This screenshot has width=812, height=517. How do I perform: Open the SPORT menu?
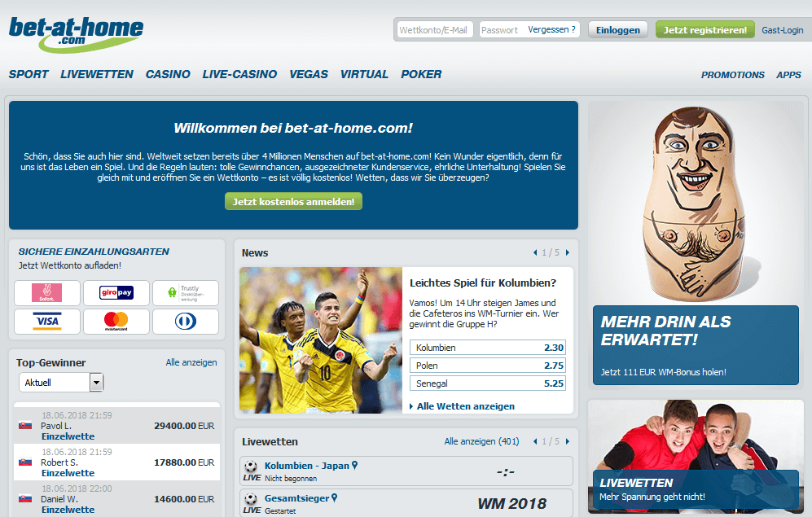click(29, 75)
